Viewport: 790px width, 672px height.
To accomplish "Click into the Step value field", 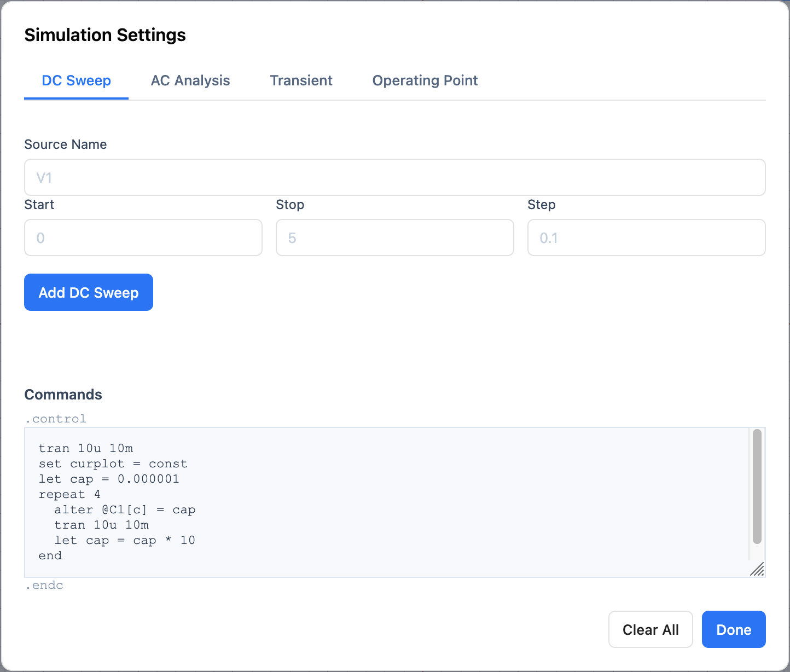I will [x=647, y=237].
